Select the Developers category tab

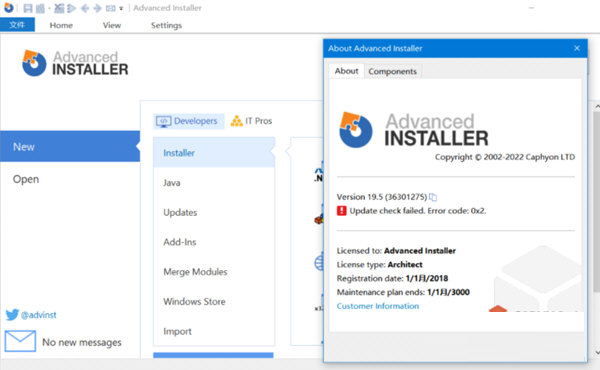[x=189, y=121]
